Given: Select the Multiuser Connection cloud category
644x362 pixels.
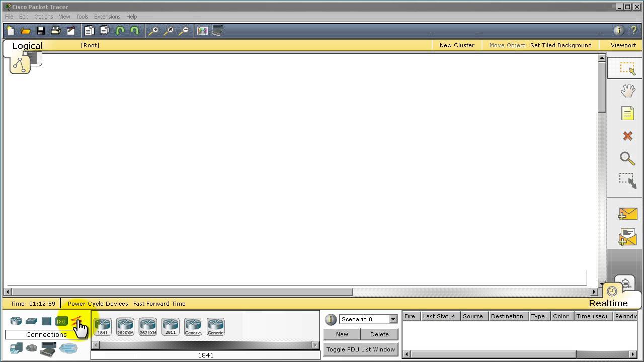Looking at the screenshot, I should point(68,348).
